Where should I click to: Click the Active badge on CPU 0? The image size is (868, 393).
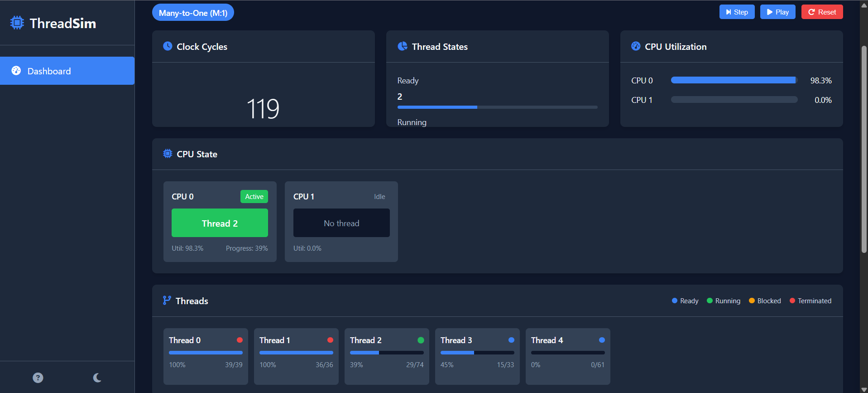click(x=254, y=196)
